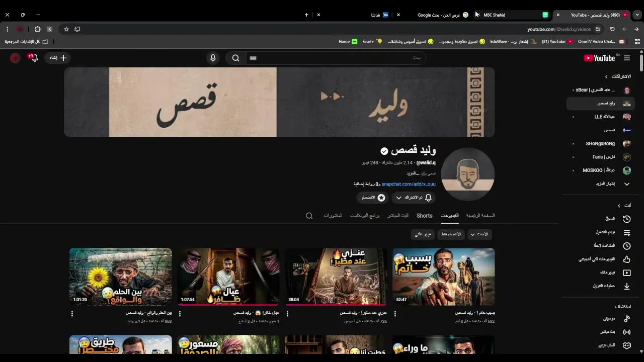644x362 pixels.
Task: Open browser extensions puzzle icon
Action: pos(38,29)
